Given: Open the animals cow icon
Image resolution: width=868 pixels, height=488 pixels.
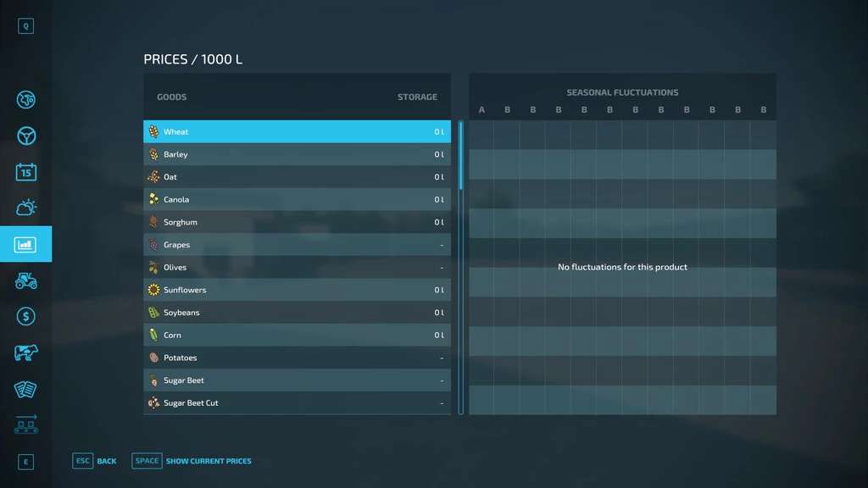Looking at the screenshot, I should point(26,352).
